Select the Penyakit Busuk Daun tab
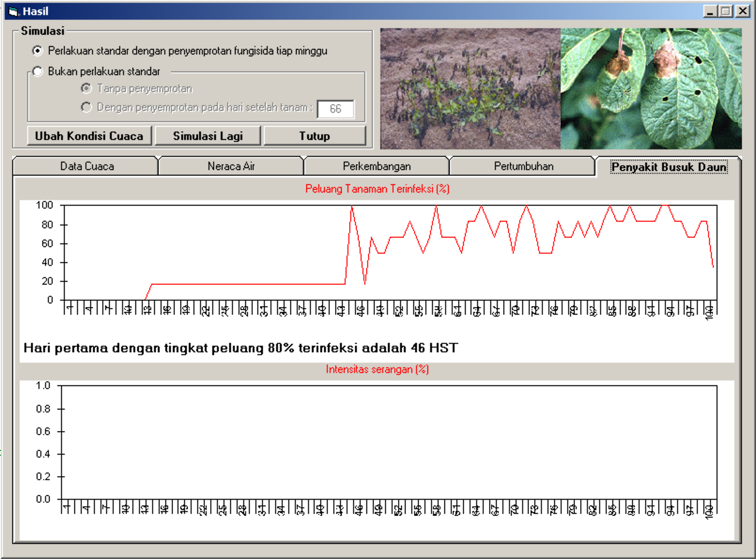This screenshot has width=756, height=559. (x=669, y=167)
